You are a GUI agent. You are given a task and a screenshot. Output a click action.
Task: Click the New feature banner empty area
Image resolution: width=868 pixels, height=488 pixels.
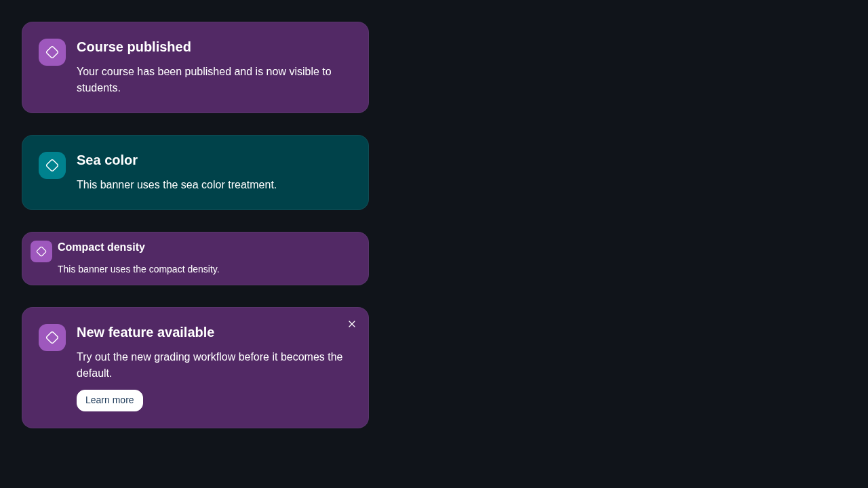tap(258, 403)
